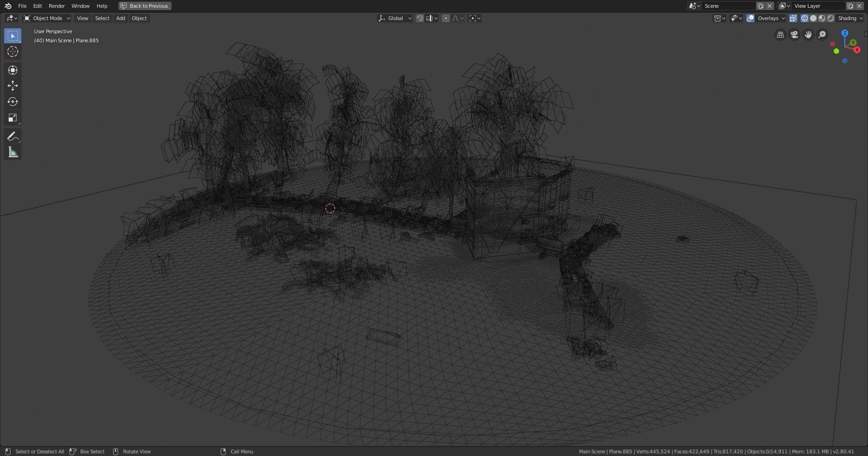The height and width of the screenshot is (456, 868).
Task: Open view layer browser dropdown
Action: (784, 6)
